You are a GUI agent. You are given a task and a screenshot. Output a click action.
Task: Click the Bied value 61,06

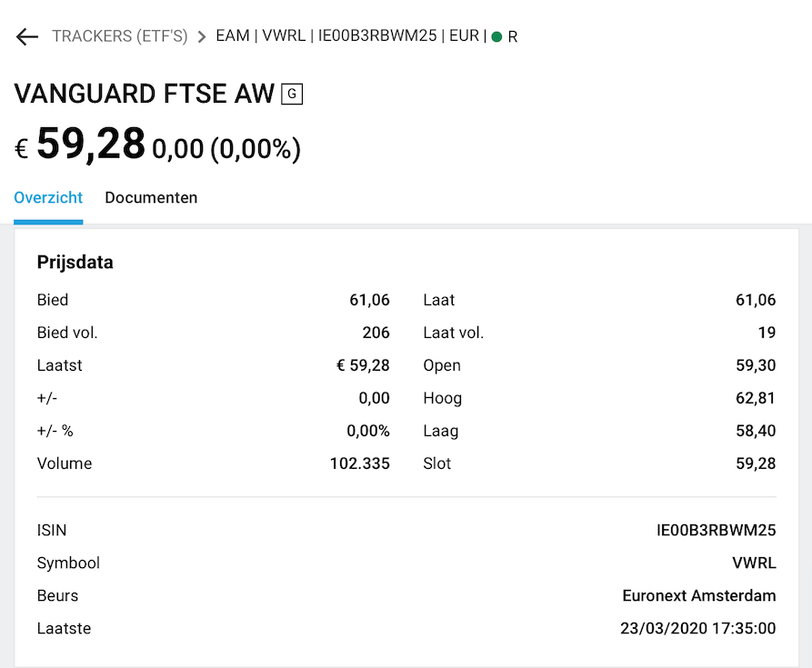click(369, 300)
